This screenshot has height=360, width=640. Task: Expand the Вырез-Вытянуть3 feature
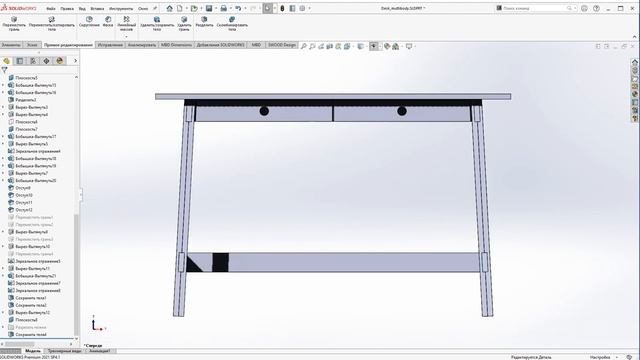3,107
